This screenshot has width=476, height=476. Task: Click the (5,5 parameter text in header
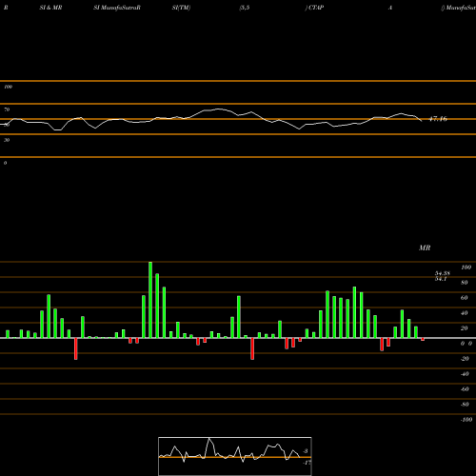pyautogui.click(x=245, y=8)
